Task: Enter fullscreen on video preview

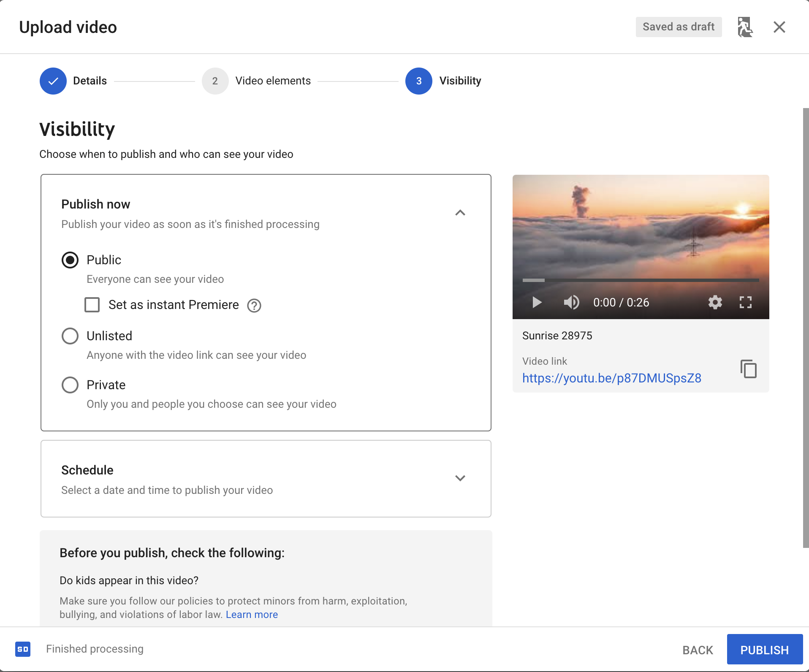Action: (x=746, y=302)
